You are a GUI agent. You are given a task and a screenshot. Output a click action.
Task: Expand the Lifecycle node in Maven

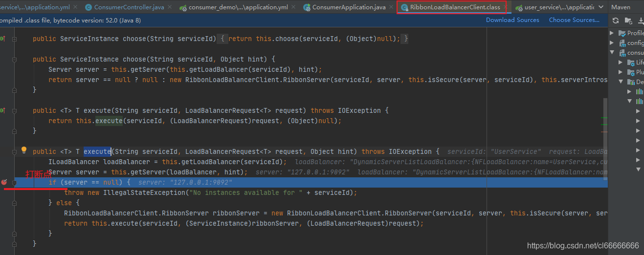click(x=621, y=62)
